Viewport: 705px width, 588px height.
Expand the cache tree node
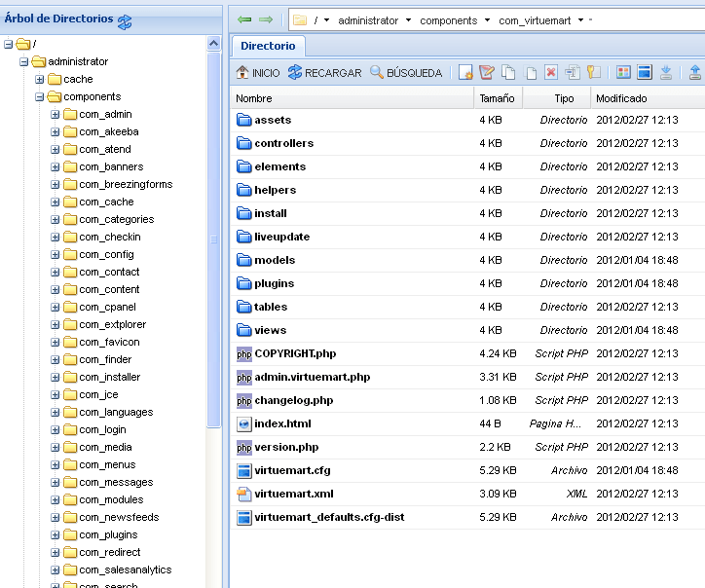pyautogui.click(x=40, y=79)
